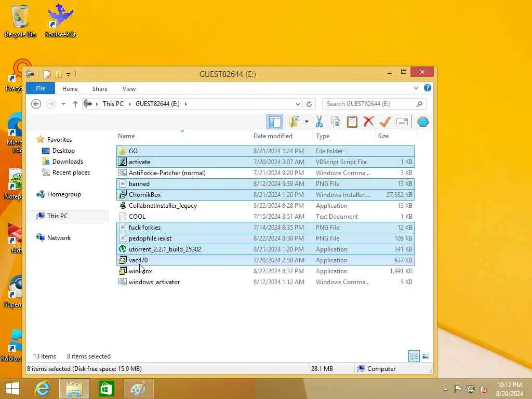Click the Copy toolbar icon

336,122
